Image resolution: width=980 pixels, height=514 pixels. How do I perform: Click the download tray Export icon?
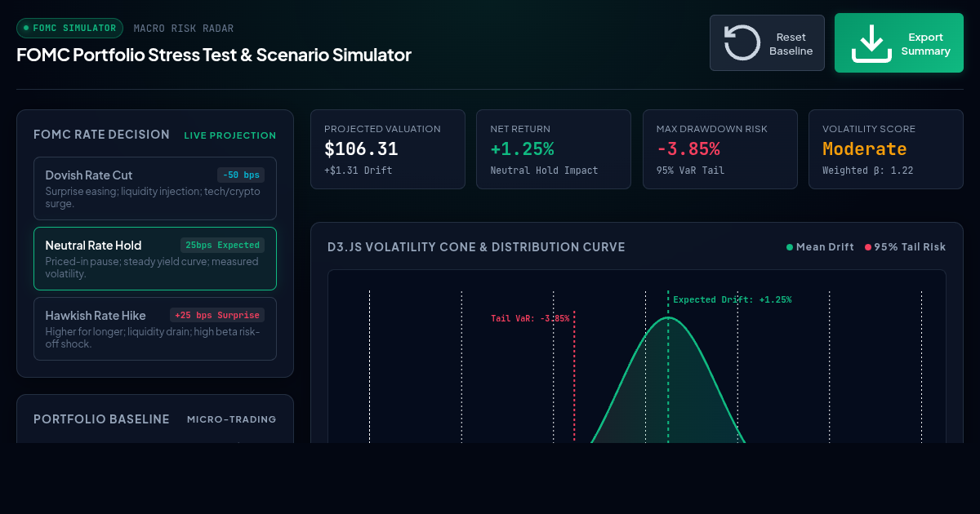(871, 43)
